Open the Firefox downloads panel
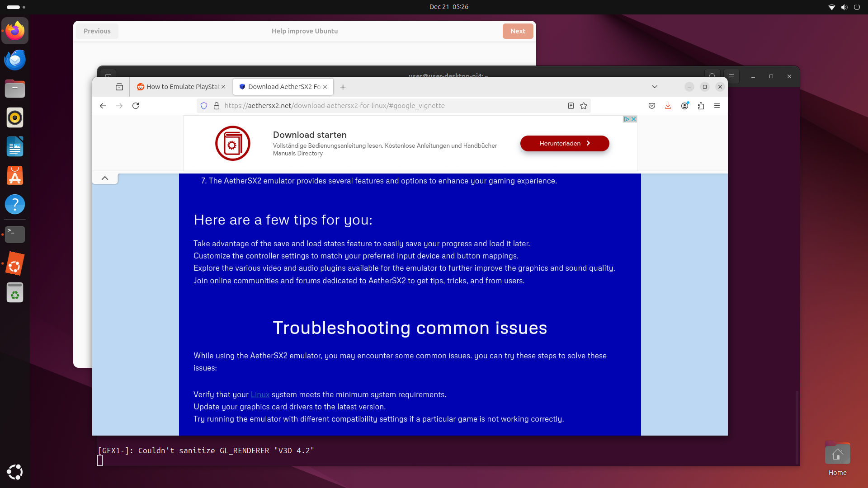Image resolution: width=868 pixels, height=488 pixels. pos(668,106)
